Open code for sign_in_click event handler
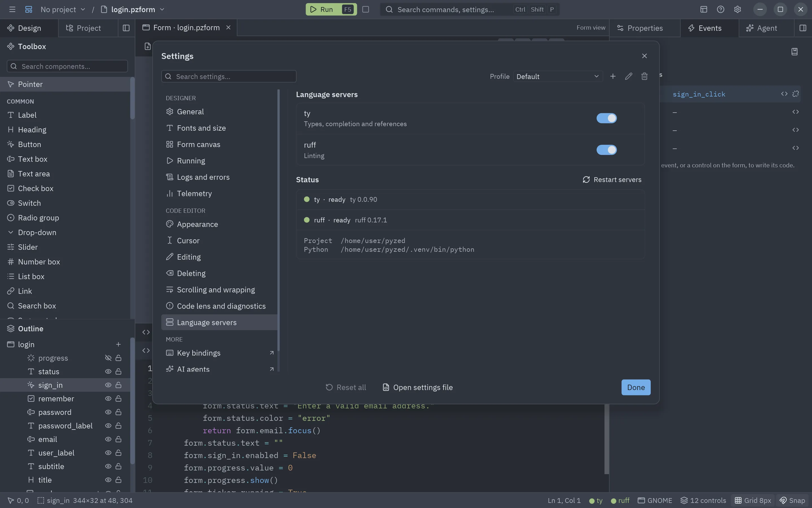Screen dimensions: 812x508 pos(784,94)
